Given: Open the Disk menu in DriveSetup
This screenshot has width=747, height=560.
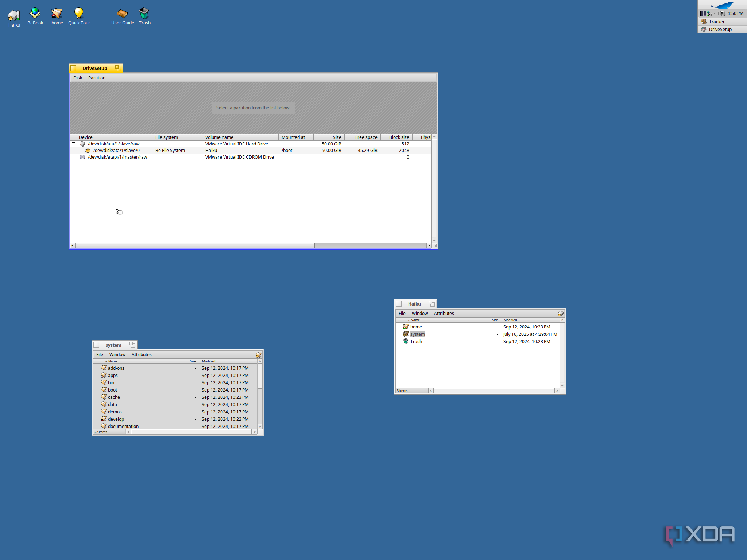Looking at the screenshot, I should (78, 78).
